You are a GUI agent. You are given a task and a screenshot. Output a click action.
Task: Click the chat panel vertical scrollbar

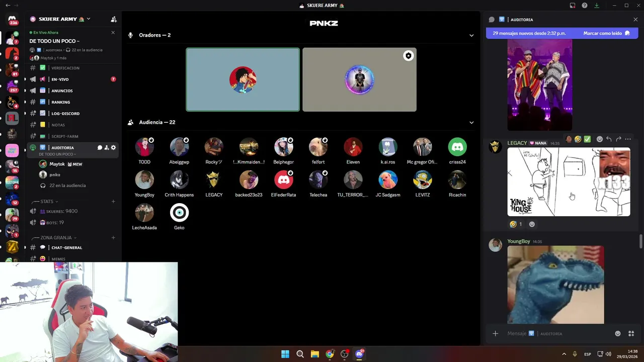(640, 241)
